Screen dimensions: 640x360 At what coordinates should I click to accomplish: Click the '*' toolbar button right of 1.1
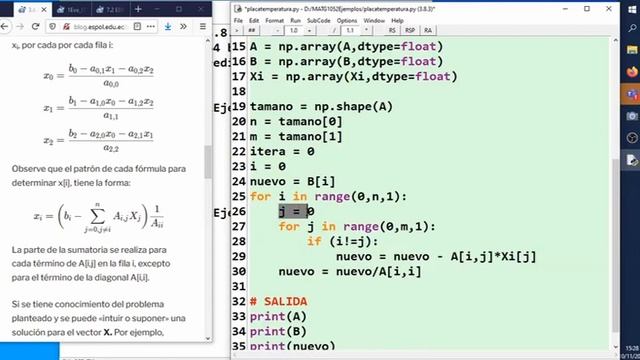(366, 30)
